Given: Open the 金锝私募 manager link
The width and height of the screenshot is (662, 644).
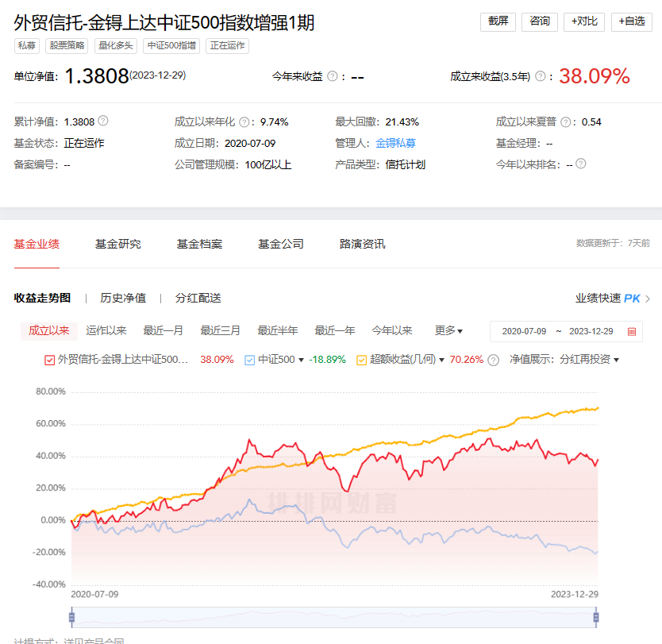Looking at the screenshot, I should 395,143.
